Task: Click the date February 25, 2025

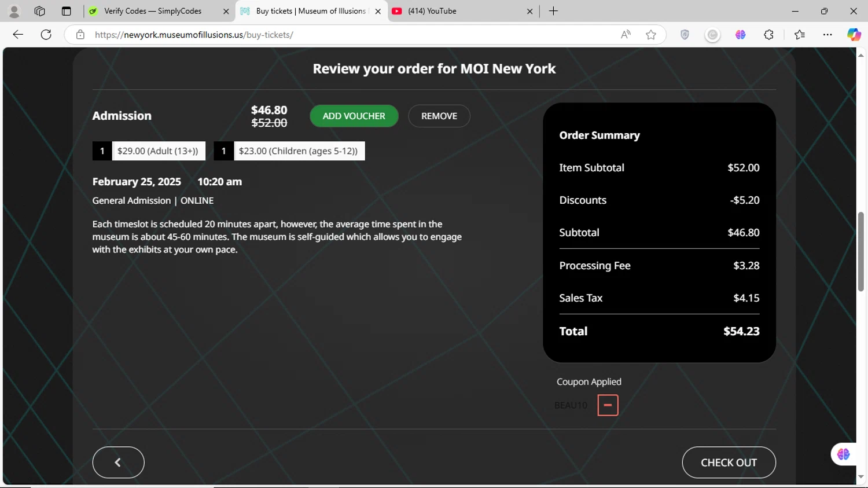Action: point(137,182)
